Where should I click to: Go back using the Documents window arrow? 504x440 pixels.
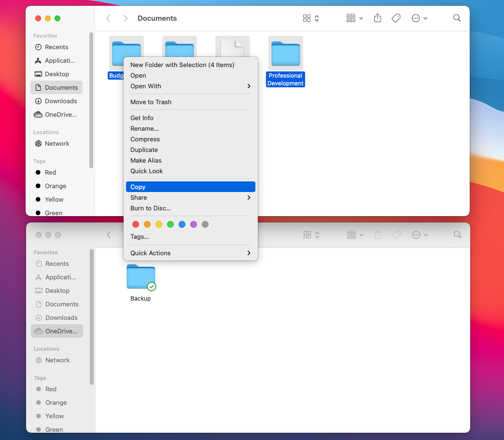(x=109, y=18)
